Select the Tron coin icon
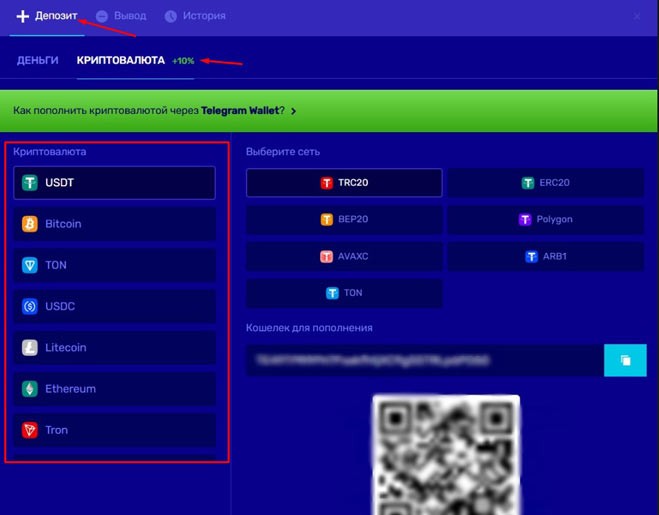Image resolution: width=659 pixels, height=515 pixels. pos(30,430)
